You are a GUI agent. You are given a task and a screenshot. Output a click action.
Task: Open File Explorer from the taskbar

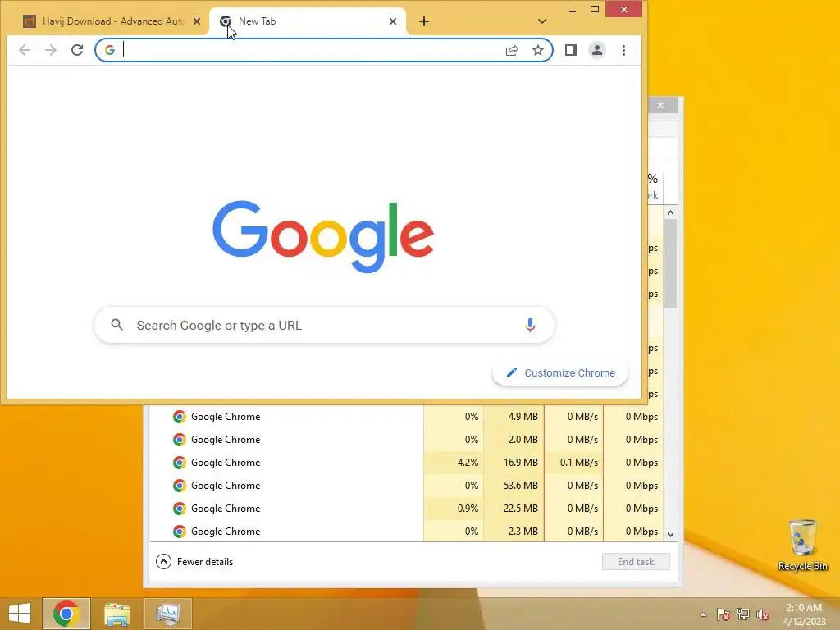point(116,614)
